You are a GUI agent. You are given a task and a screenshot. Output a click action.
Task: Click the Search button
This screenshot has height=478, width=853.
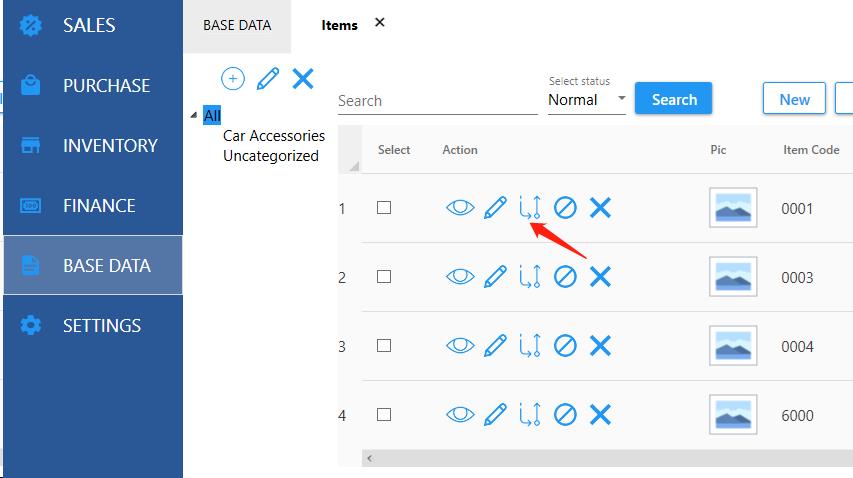click(x=673, y=99)
